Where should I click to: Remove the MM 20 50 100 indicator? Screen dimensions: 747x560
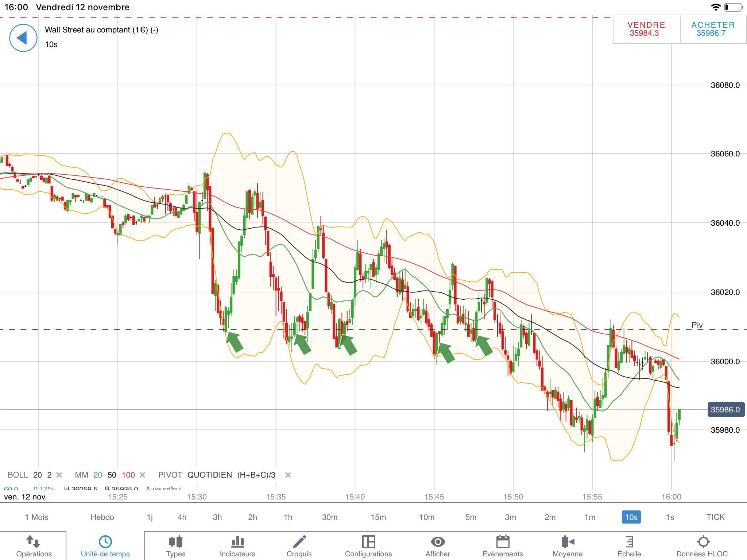click(143, 475)
